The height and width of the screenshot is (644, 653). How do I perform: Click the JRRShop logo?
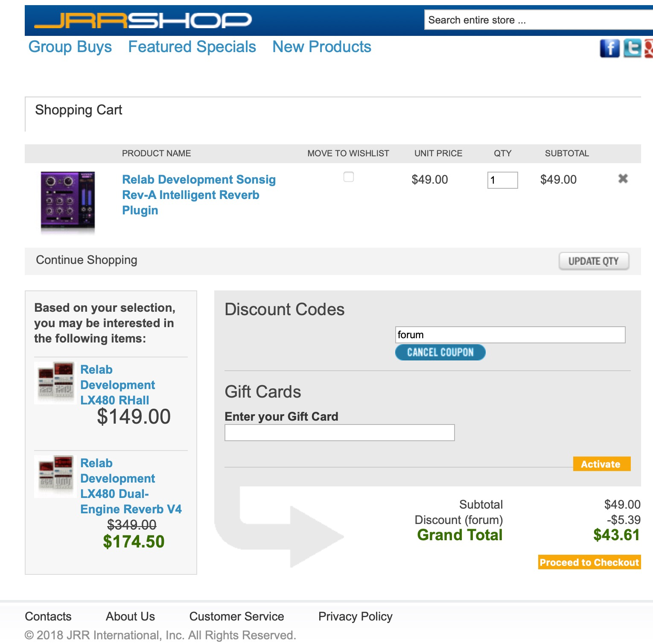tap(143, 20)
